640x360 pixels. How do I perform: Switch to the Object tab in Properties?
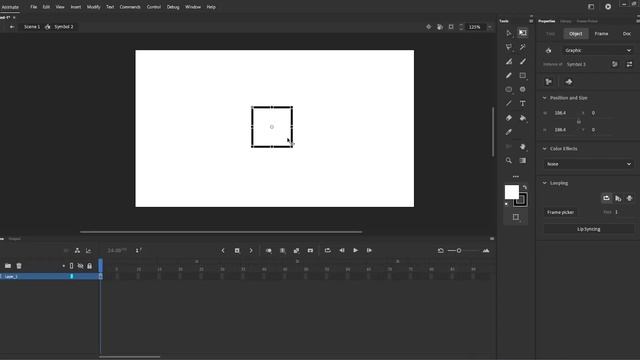576,34
